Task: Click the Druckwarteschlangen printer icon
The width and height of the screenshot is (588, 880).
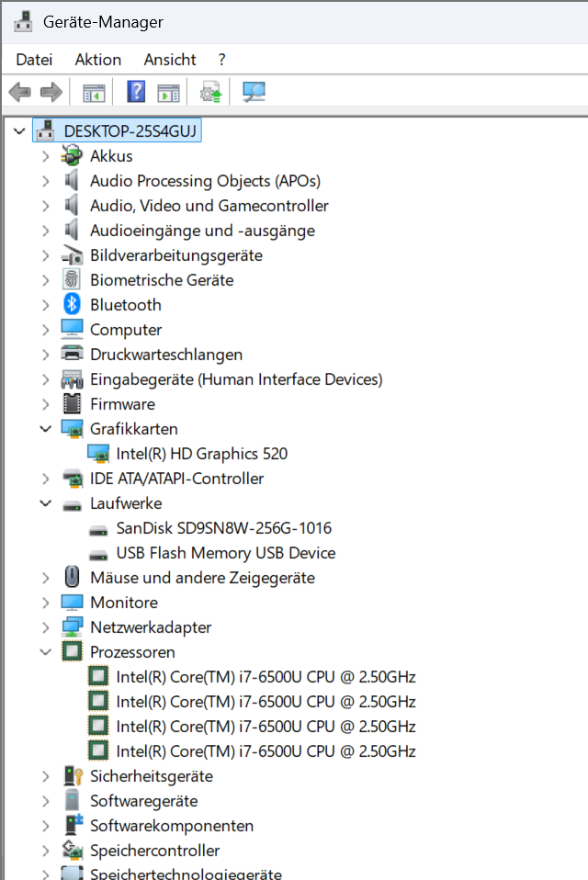Action: click(x=72, y=354)
